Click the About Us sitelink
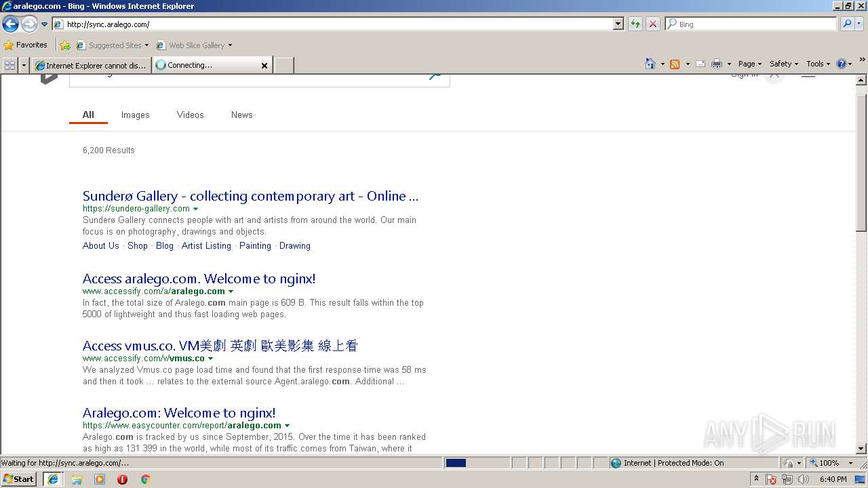Screen dimensions: 868x488 (x=101, y=245)
